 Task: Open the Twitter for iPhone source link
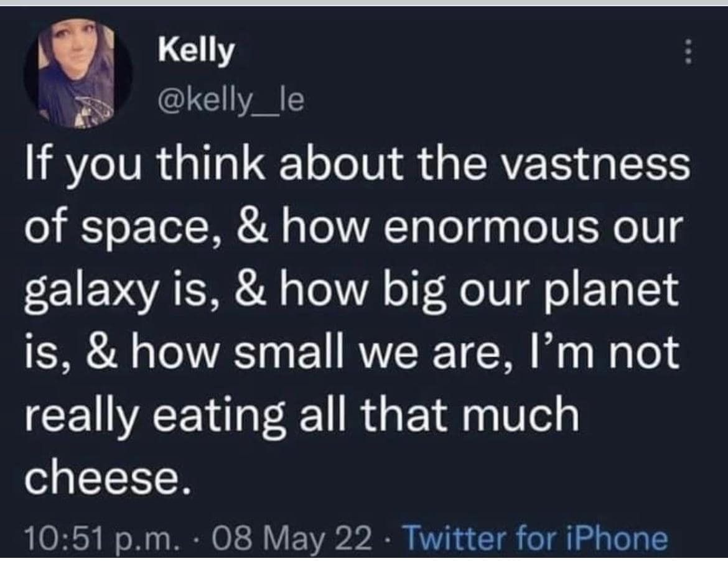click(536, 539)
